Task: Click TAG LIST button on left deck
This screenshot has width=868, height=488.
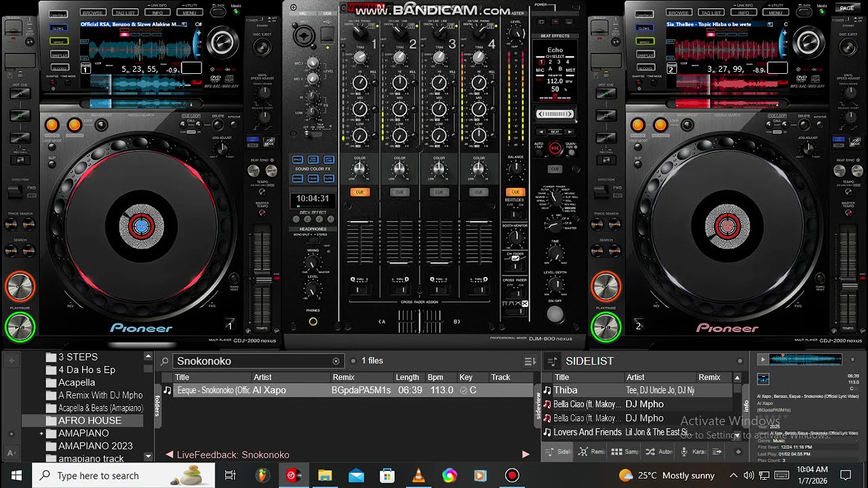Action: tap(125, 12)
